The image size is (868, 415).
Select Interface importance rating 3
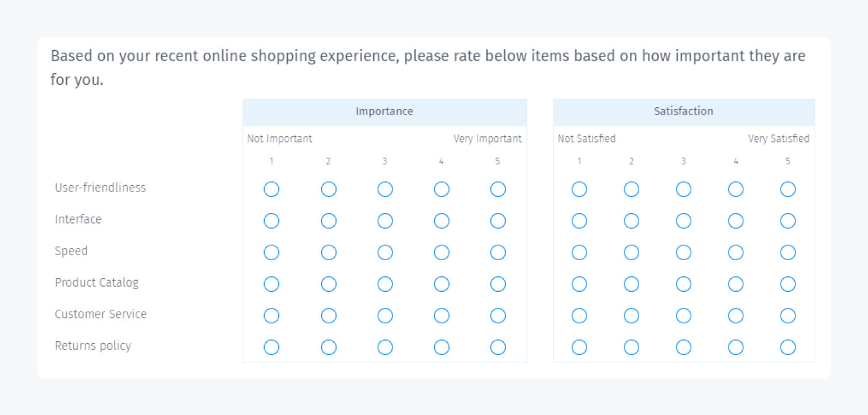coord(385,221)
